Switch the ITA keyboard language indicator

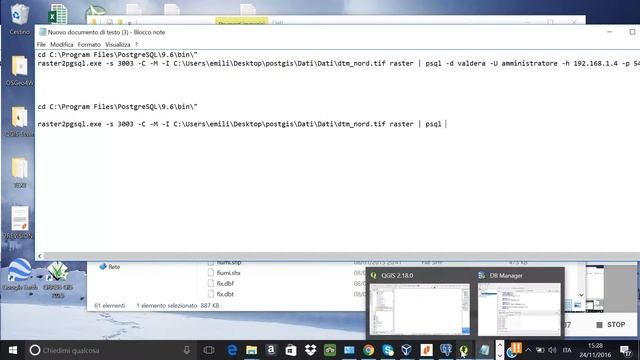point(567,350)
